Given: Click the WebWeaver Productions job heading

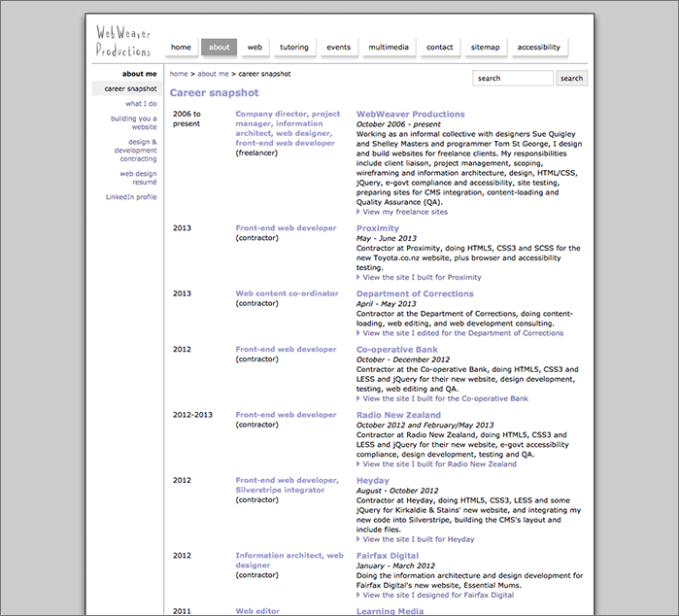Looking at the screenshot, I should tap(411, 115).
